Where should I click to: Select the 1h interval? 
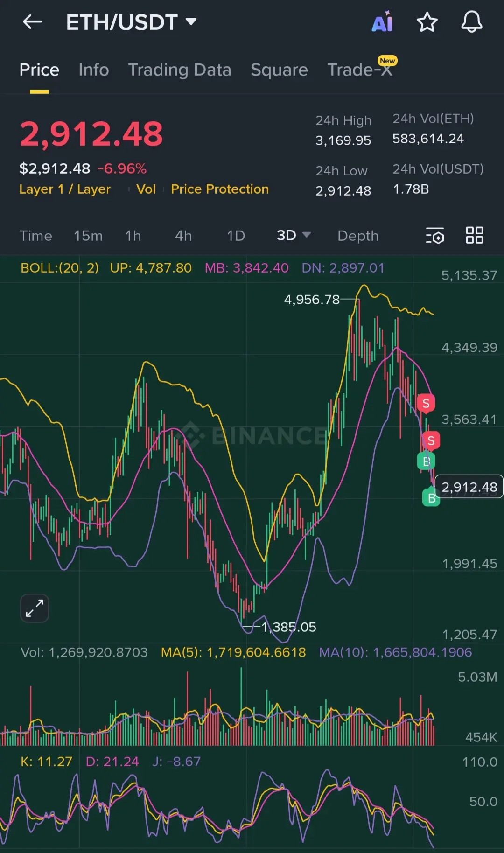(133, 236)
